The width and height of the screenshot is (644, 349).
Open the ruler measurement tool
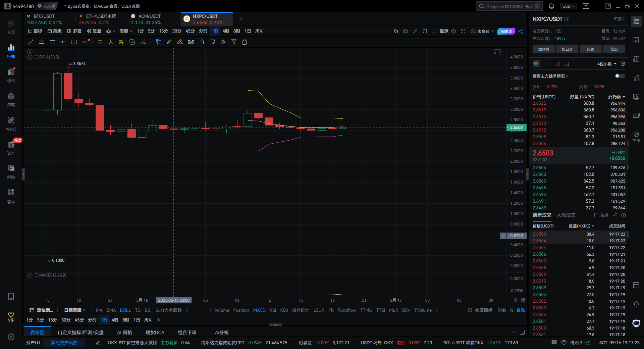(169, 42)
